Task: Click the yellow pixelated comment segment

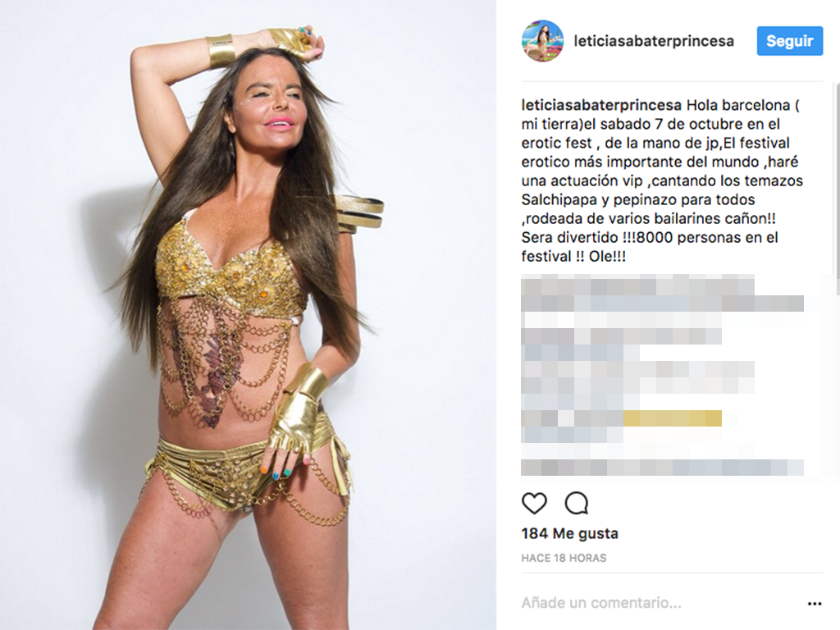Action: click(x=673, y=418)
